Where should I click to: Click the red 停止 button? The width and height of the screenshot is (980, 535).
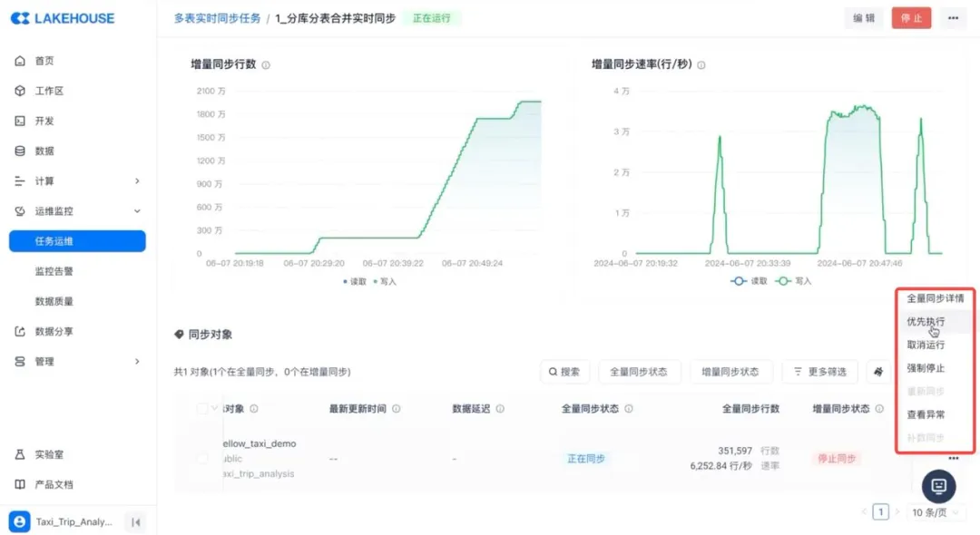911,18
